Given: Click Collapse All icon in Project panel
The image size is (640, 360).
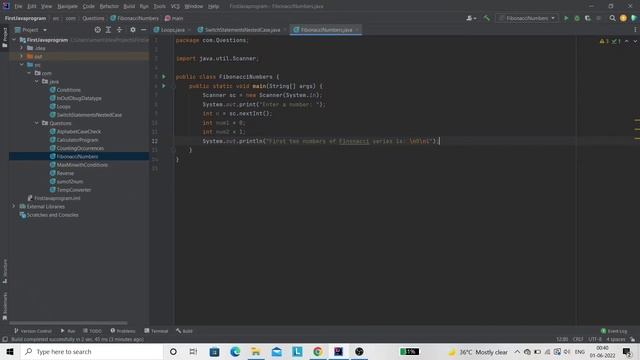Looking at the screenshot, I should pyautogui.click(x=119, y=30).
